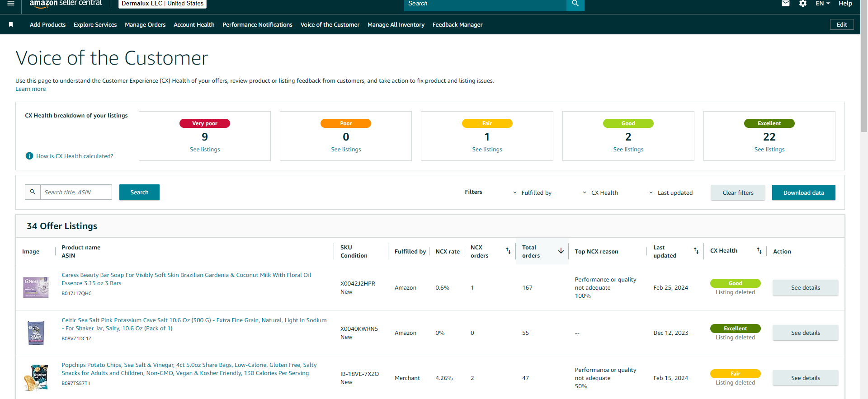See details for Caress Beauty Bar Soap

point(805,288)
